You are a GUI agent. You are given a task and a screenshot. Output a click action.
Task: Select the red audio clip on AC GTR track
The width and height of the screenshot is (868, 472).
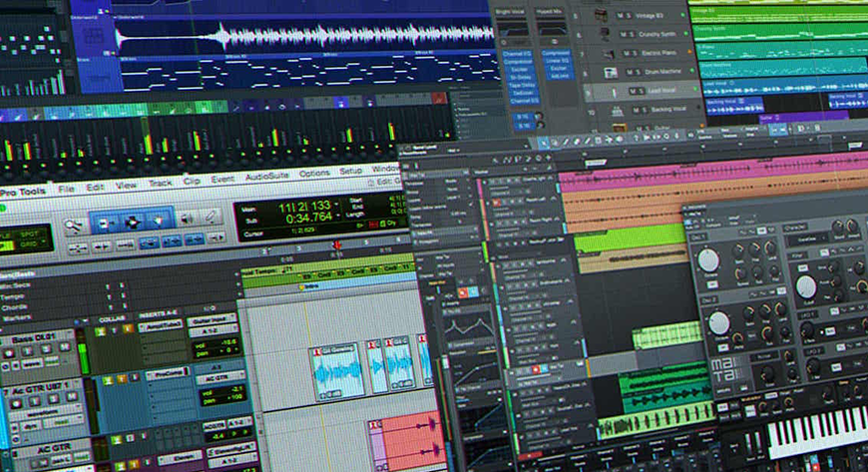click(x=412, y=443)
